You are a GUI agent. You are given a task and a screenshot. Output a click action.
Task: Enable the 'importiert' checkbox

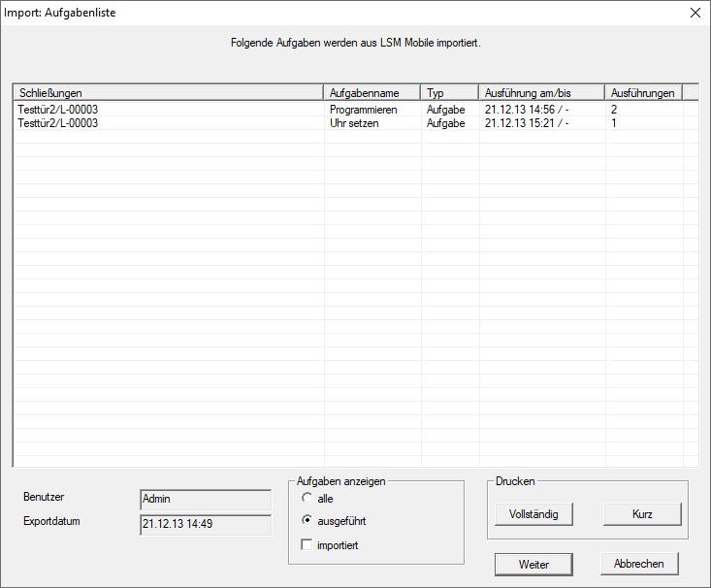tap(307, 545)
